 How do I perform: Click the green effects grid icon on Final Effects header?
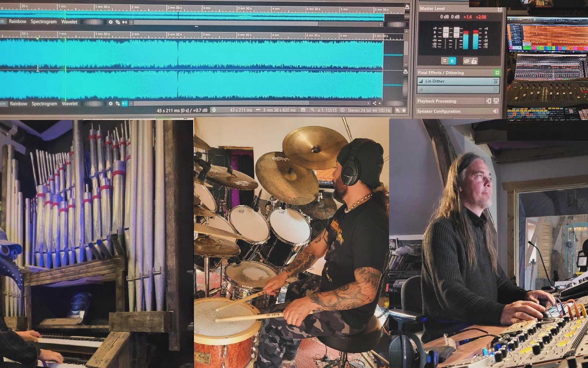pyautogui.click(x=496, y=73)
